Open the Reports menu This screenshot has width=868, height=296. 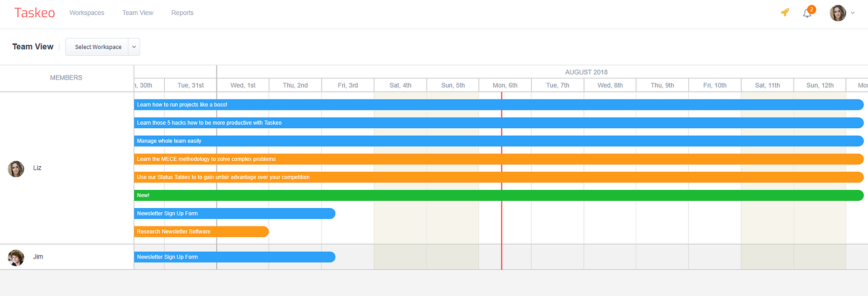[x=182, y=13]
